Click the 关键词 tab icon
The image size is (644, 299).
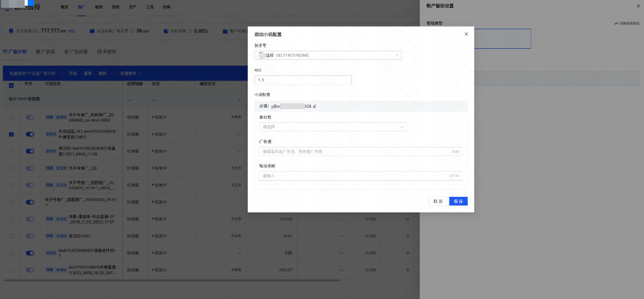pos(99,51)
